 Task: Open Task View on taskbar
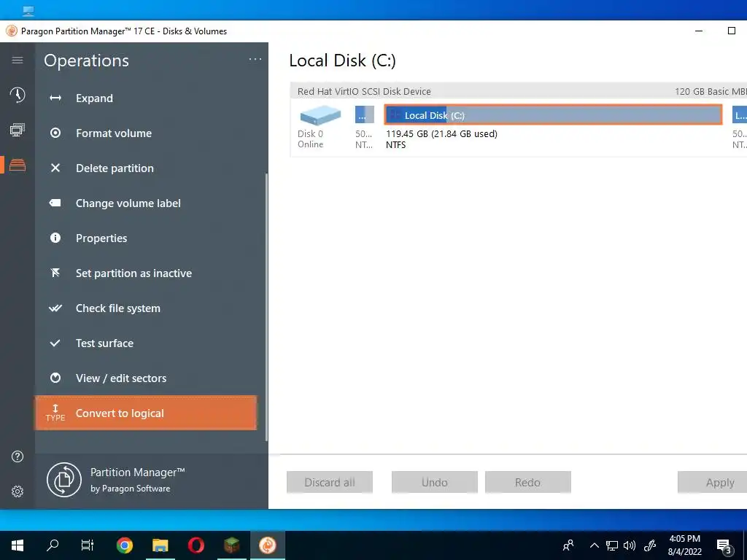tap(88, 545)
